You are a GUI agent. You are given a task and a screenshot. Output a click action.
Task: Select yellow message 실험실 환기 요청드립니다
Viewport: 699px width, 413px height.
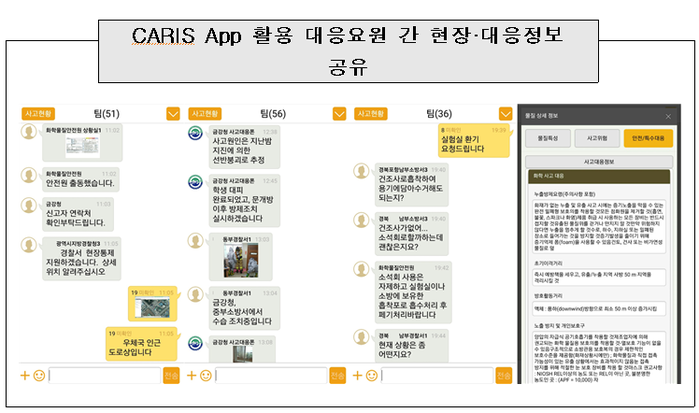473,141
